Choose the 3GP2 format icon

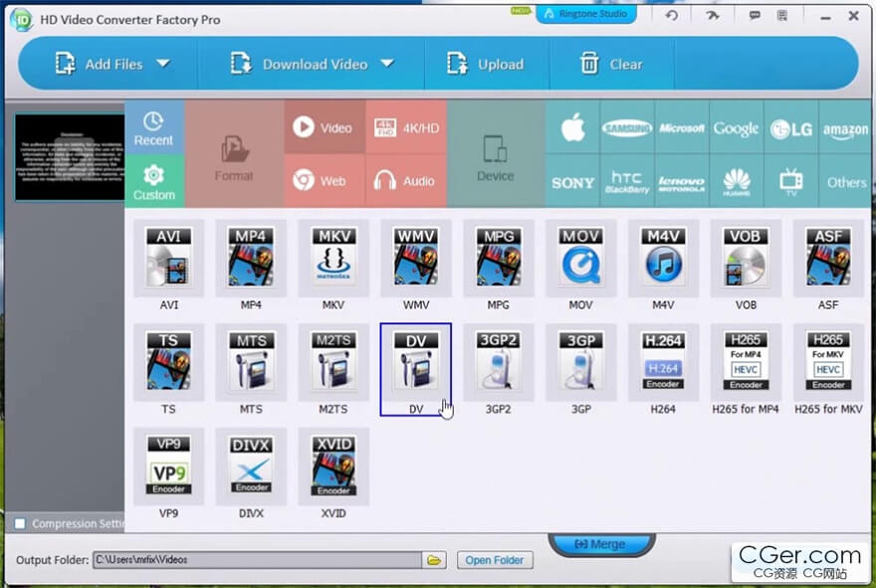(499, 362)
